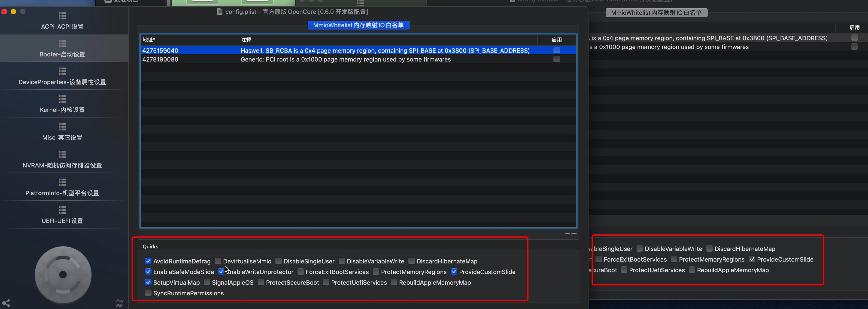Check DisableVariableWrite in the background window
The width and height of the screenshot is (868, 309).
tap(640, 248)
